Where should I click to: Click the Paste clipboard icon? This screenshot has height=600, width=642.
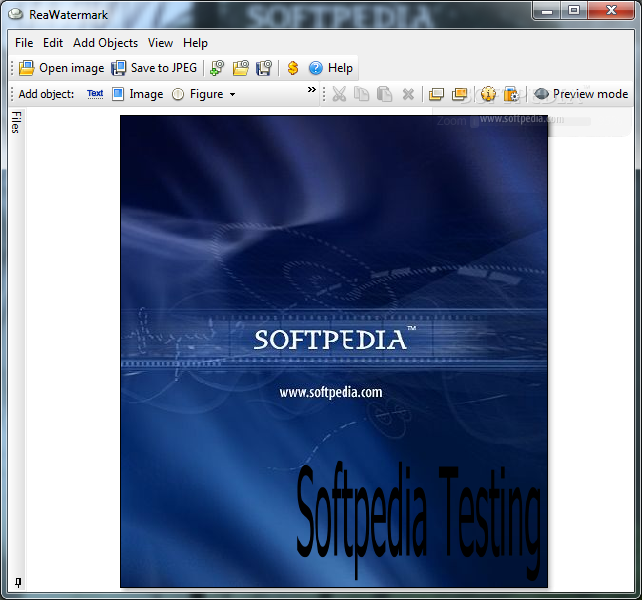click(x=384, y=94)
